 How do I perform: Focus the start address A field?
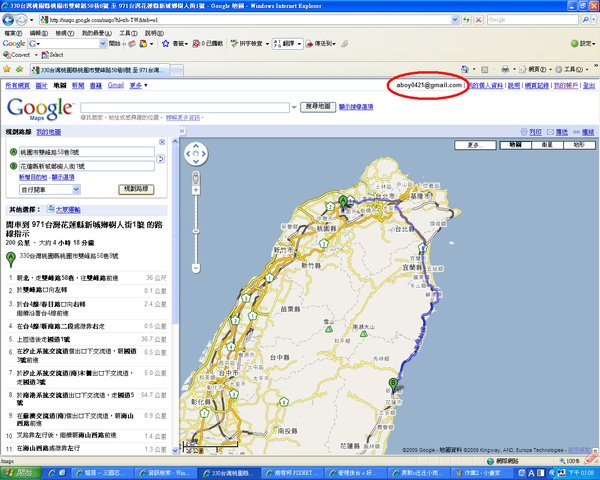(x=87, y=152)
